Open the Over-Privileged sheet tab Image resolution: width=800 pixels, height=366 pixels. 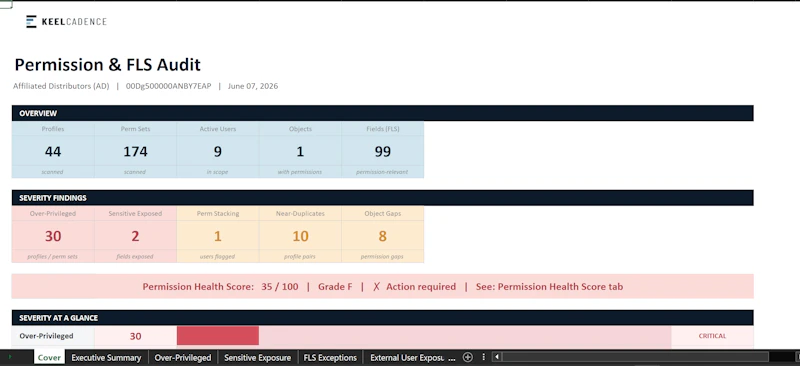coord(183,357)
